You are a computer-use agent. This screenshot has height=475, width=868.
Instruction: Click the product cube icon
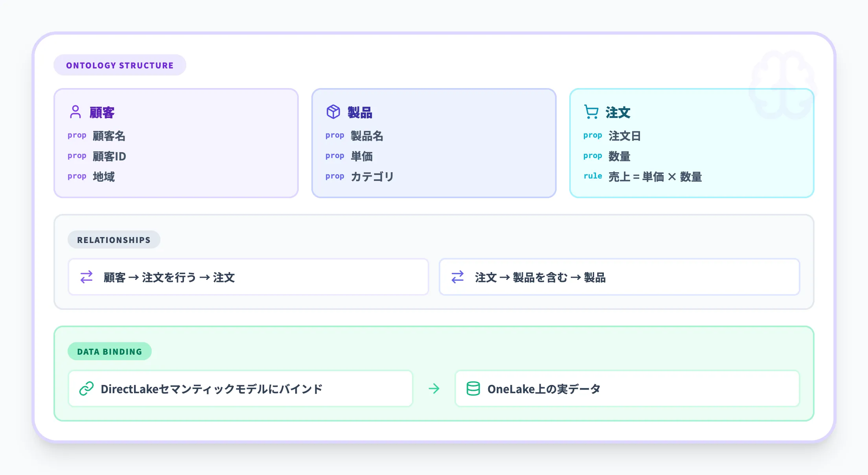pos(333,112)
